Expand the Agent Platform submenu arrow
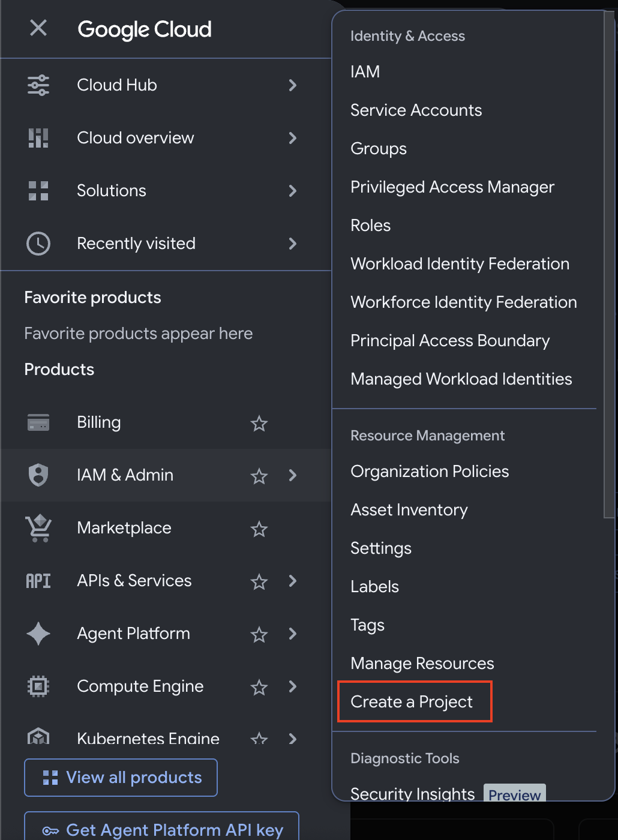Viewport: 618px width, 840px height. pos(293,634)
